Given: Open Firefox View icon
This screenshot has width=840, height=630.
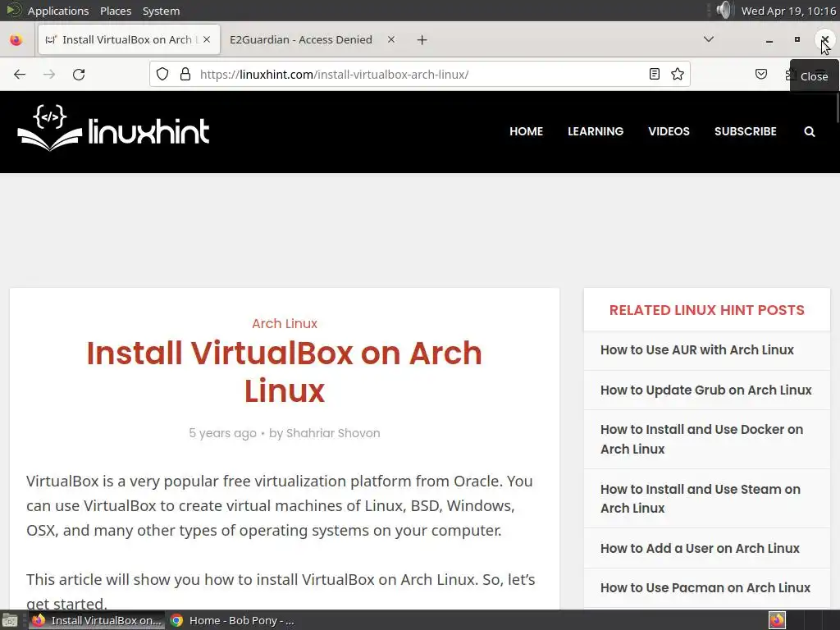Looking at the screenshot, I should click(x=16, y=39).
